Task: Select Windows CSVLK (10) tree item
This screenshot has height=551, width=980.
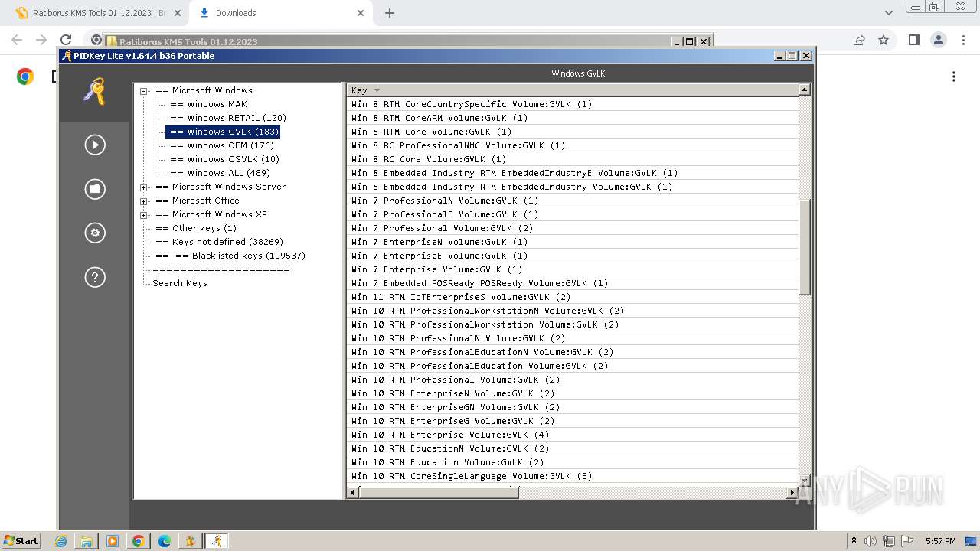Action: tap(224, 159)
